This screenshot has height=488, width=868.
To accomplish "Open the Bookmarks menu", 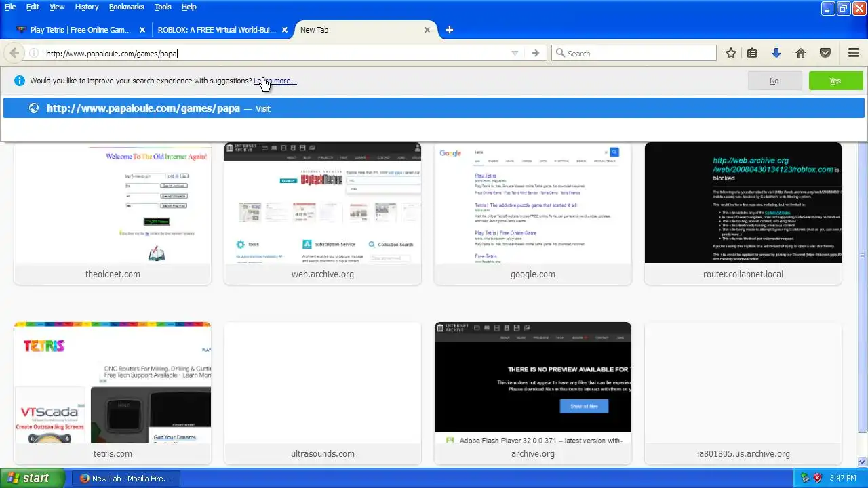I will click(126, 7).
